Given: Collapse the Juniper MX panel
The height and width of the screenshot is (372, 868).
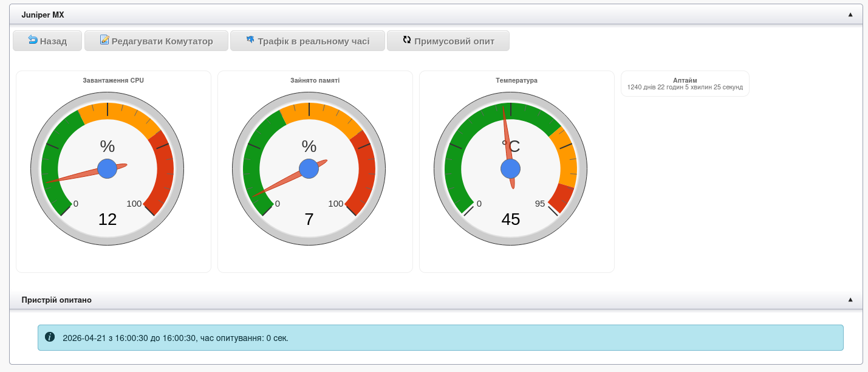Looking at the screenshot, I should [x=850, y=15].
